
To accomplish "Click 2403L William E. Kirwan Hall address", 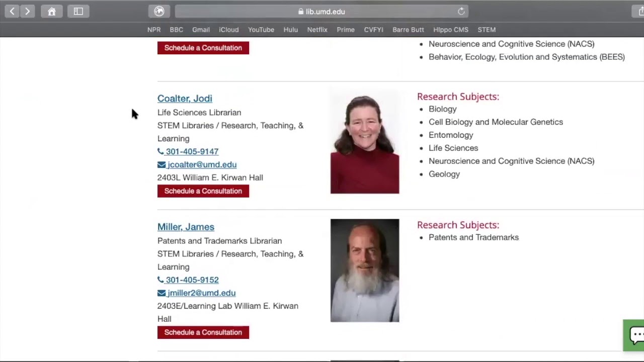I will click(210, 177).
